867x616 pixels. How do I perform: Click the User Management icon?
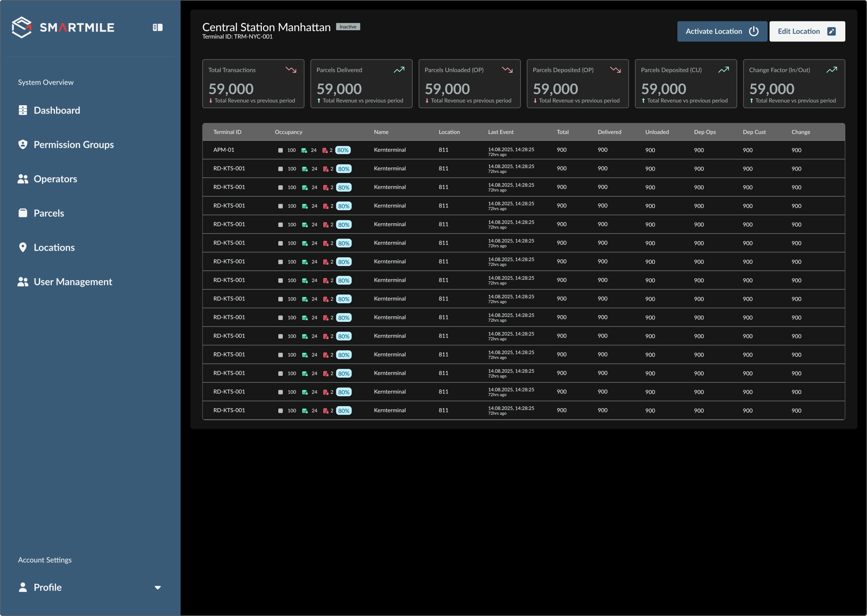[23, 282]
